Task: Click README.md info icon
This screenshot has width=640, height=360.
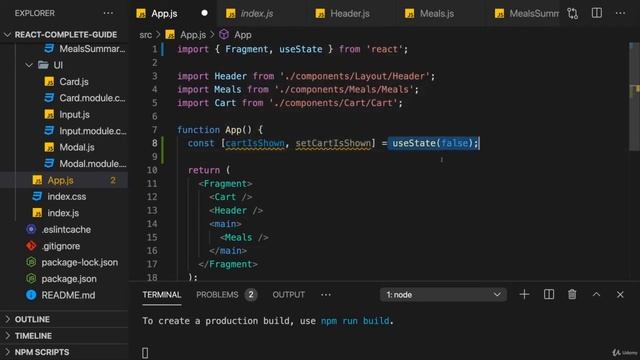Action: (x=31, y=295)
